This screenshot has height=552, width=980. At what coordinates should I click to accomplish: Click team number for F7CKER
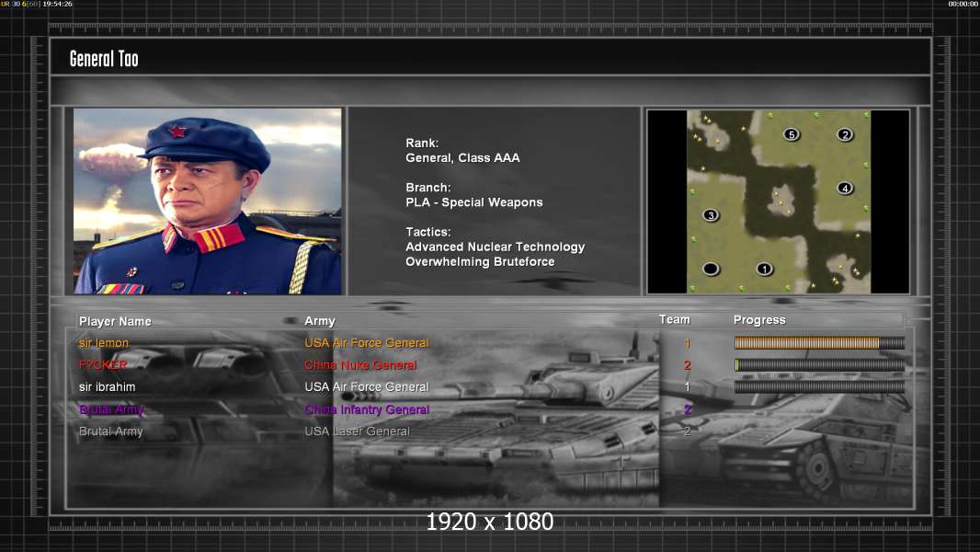pyautogui.click(x=688, y=365)
